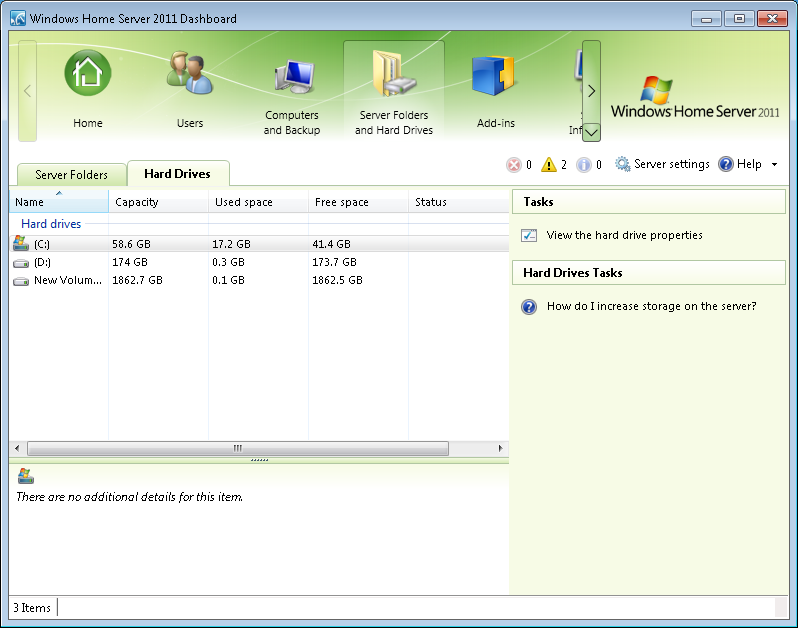Open the Users section icon

point(189,73)
